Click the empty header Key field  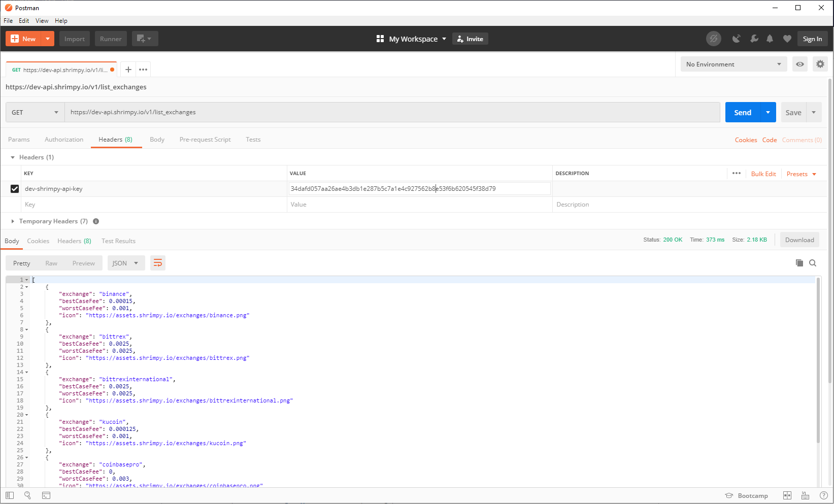tap(154, 205)
